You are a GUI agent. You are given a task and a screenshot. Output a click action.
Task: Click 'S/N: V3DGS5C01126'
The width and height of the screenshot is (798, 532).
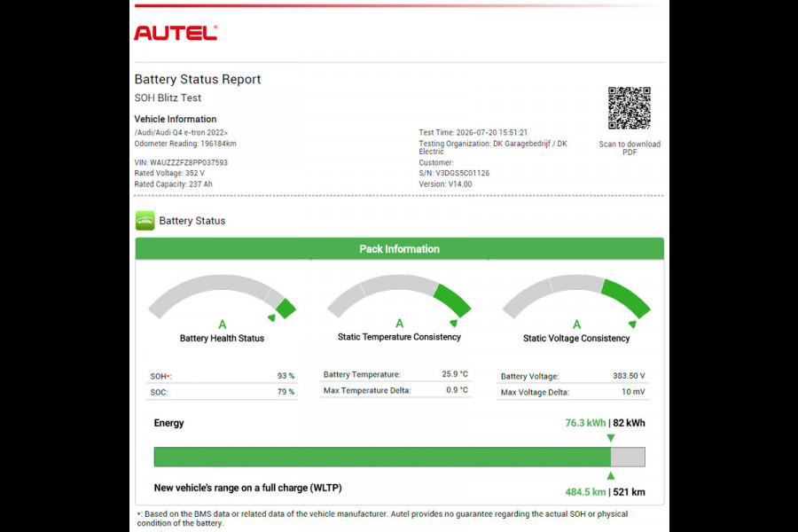(454, 173)
